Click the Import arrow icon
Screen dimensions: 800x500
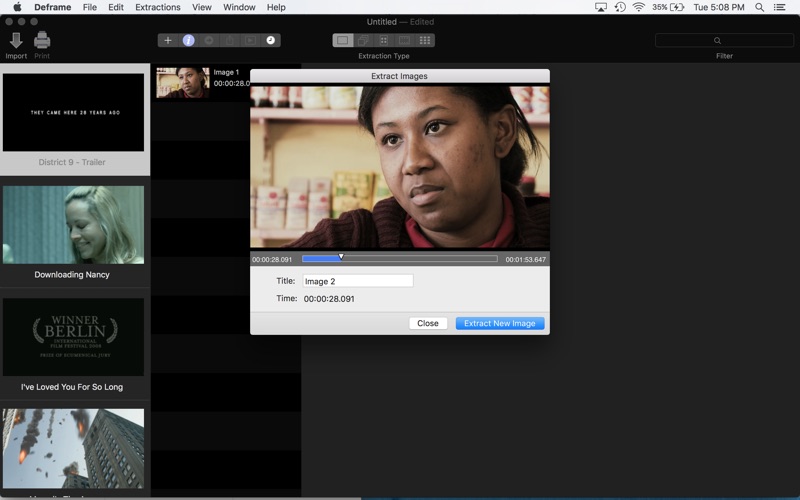(16, 40)
